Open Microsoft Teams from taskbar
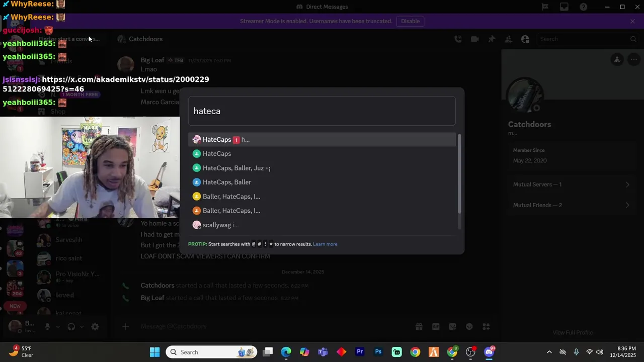Screen dimensions: 644x362 tap(323, 352)
